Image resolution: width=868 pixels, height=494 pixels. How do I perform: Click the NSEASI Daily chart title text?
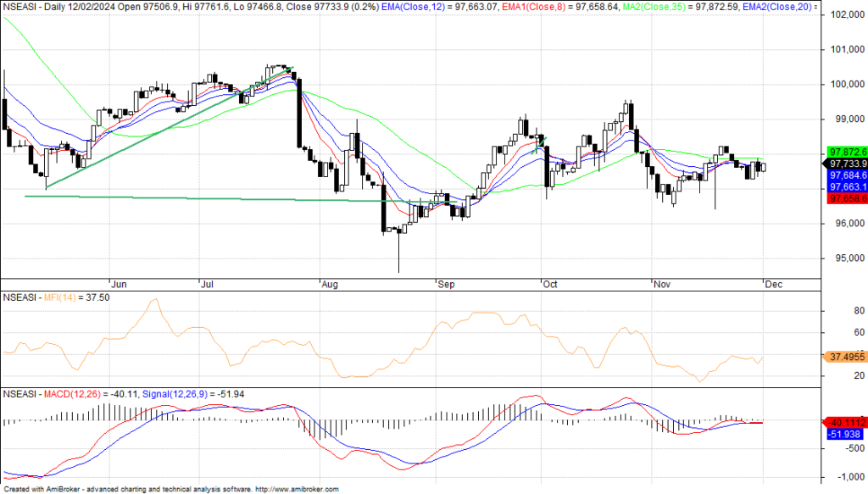[x=51, y=7]
